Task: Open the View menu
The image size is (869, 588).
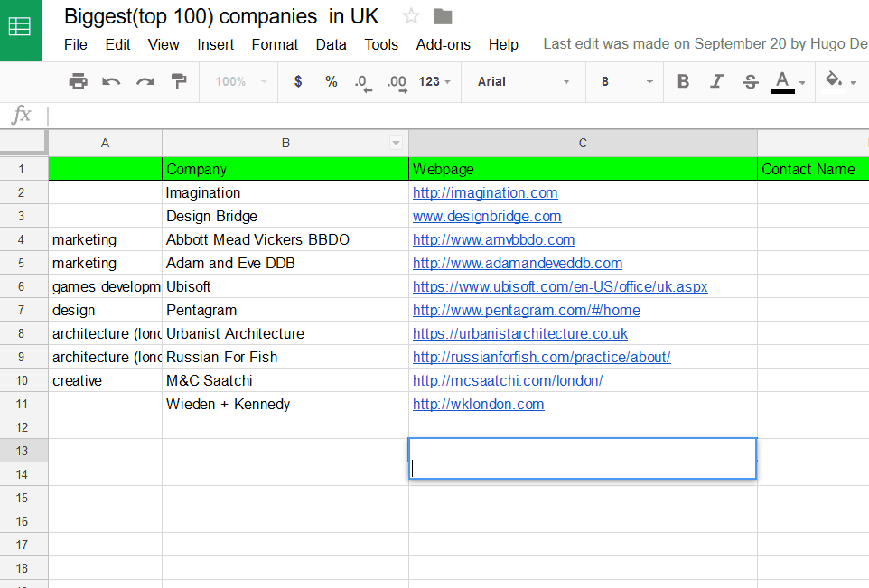Action: coord(163,44)
